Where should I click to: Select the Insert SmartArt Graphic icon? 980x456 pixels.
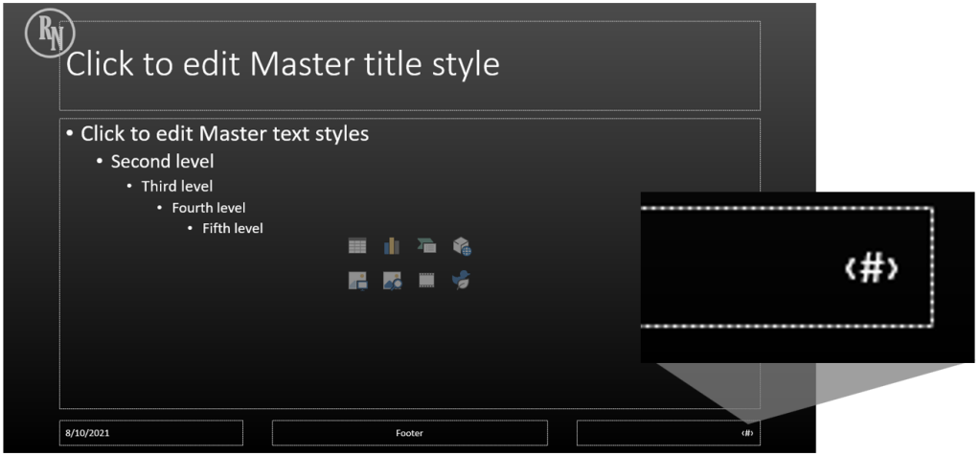[x=426, y=247]
